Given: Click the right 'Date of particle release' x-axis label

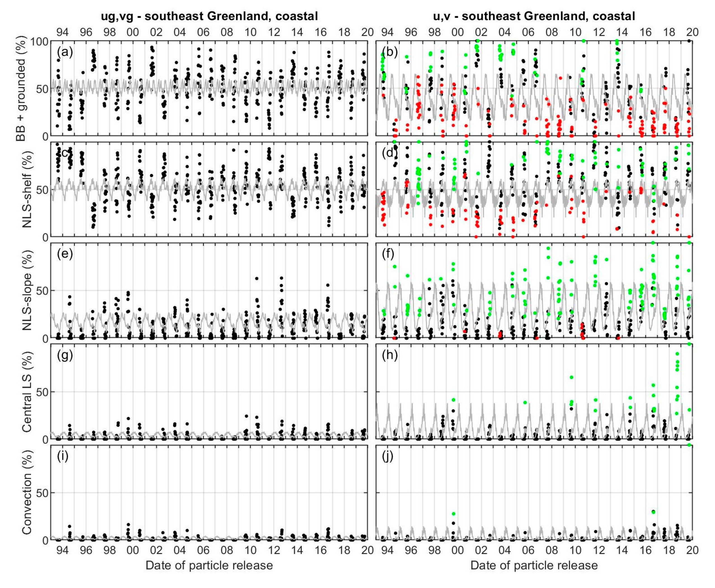Looking at the screenshot, I should click(534, 565).
